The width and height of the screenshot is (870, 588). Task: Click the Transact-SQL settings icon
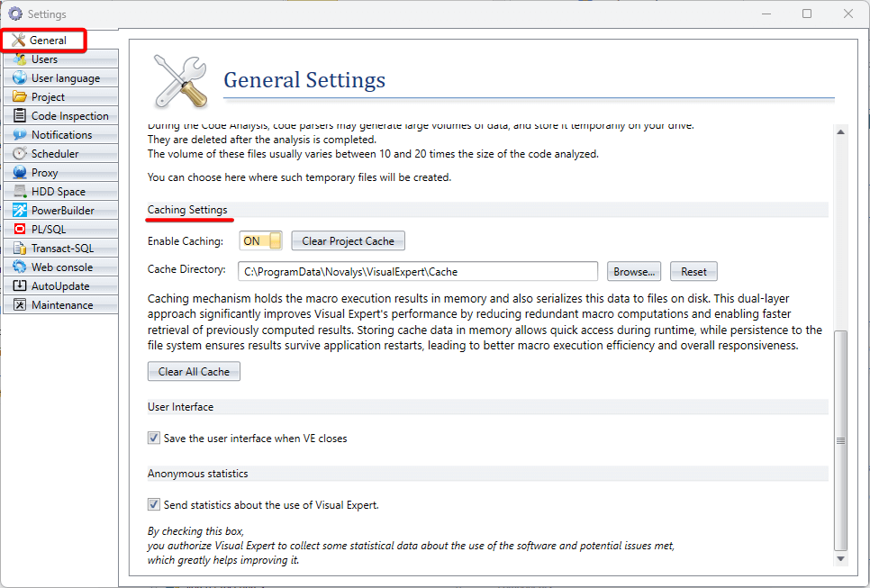coord(21,248)
